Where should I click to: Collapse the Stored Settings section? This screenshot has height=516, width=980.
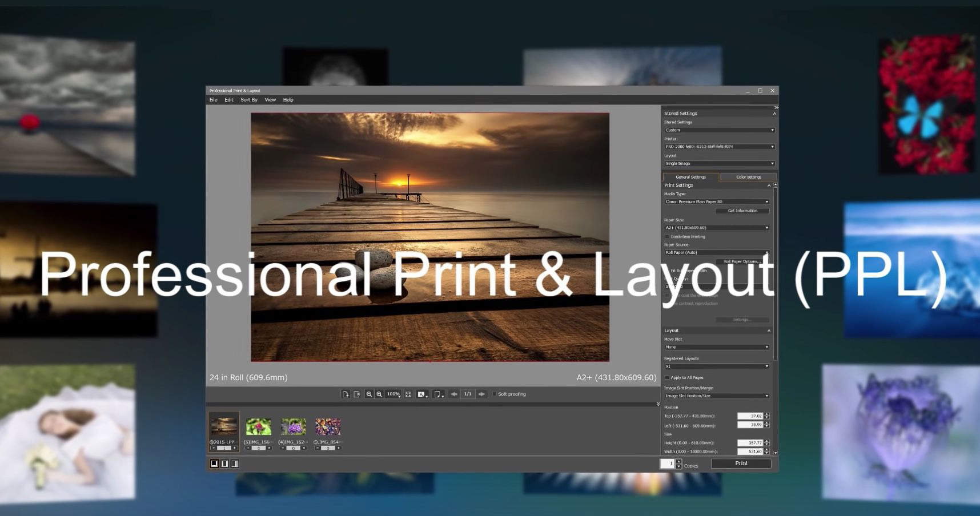click(x=774, y=113)
